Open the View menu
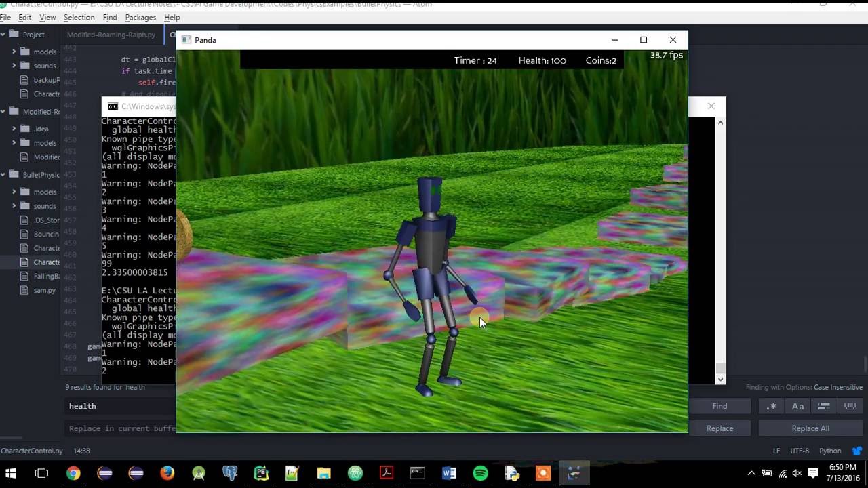The width and height of the screenshot is (868, 488). [x=47, y=17]
